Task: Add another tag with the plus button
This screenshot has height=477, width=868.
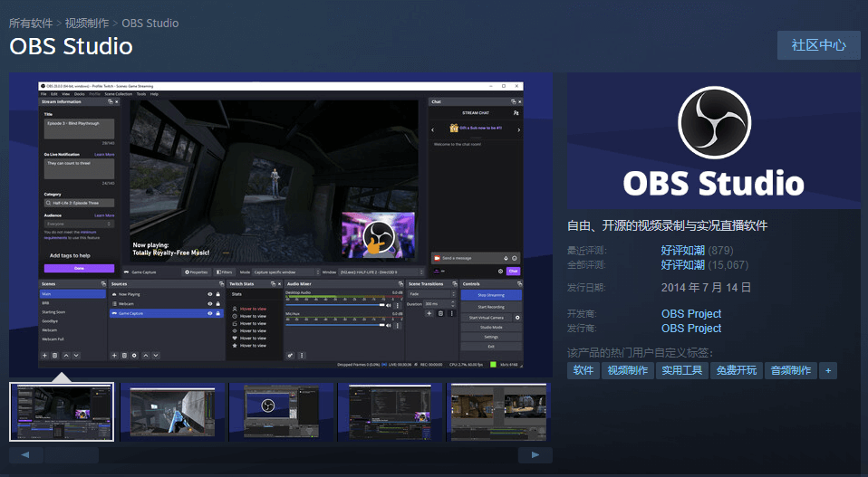Action: (828, 370)
